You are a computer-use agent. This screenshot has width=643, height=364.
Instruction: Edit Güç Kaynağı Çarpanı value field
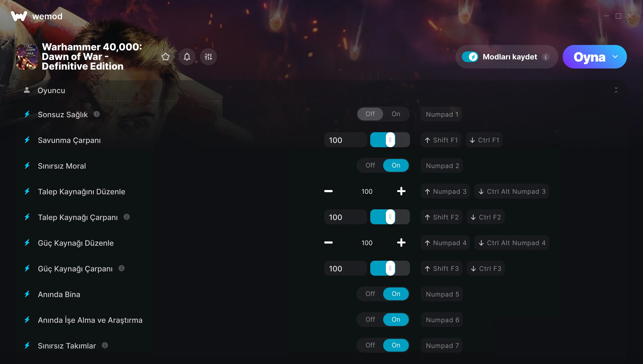coord(346,268)
